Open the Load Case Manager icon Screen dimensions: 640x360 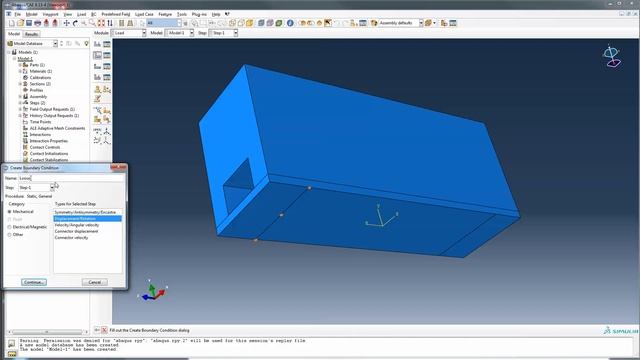107,77
